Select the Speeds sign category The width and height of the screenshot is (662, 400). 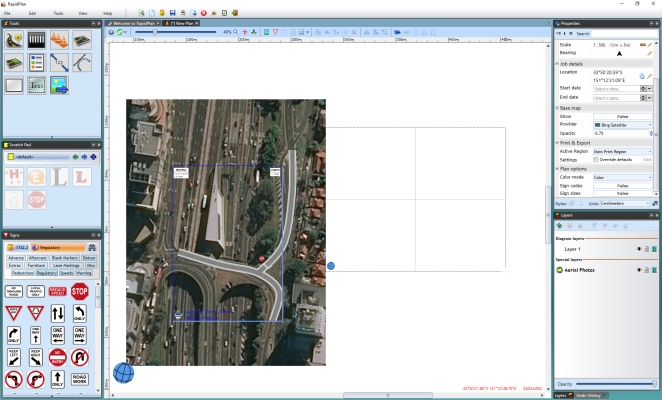pyautogui.click(x=66, y=273)
